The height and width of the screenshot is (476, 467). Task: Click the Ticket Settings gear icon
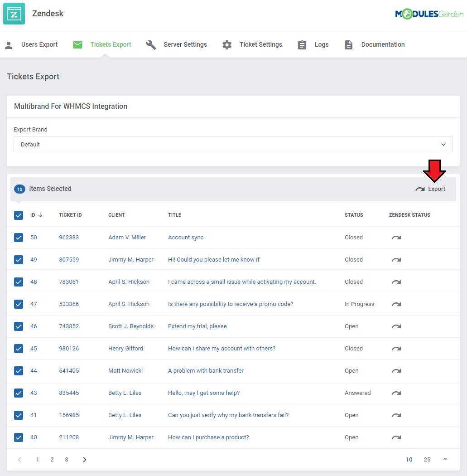227,45
